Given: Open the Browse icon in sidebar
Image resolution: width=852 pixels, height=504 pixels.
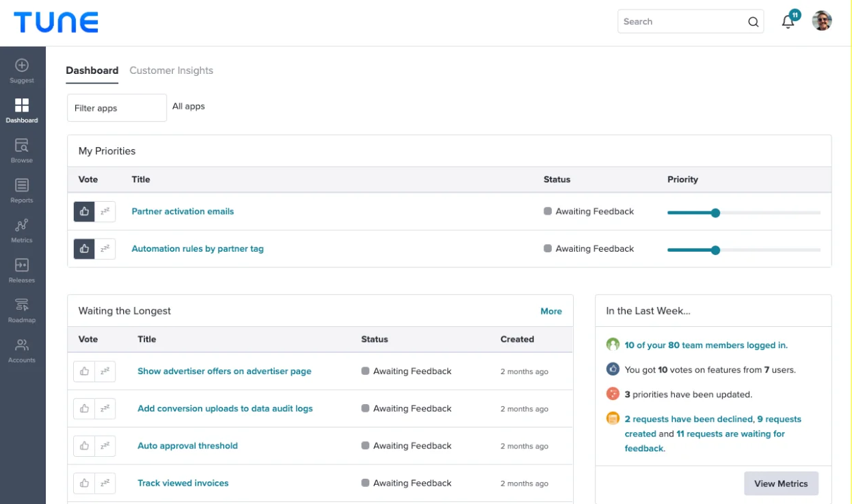Looking at the screenshot, I should (22, 145).
